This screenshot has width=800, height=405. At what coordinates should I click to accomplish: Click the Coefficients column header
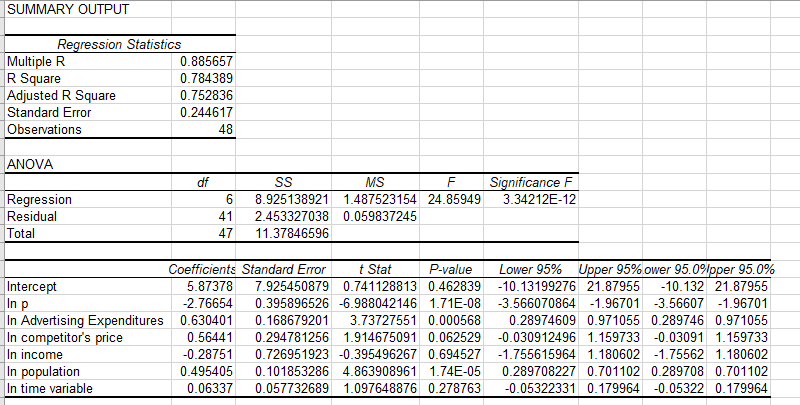click(x=202, y=269)
